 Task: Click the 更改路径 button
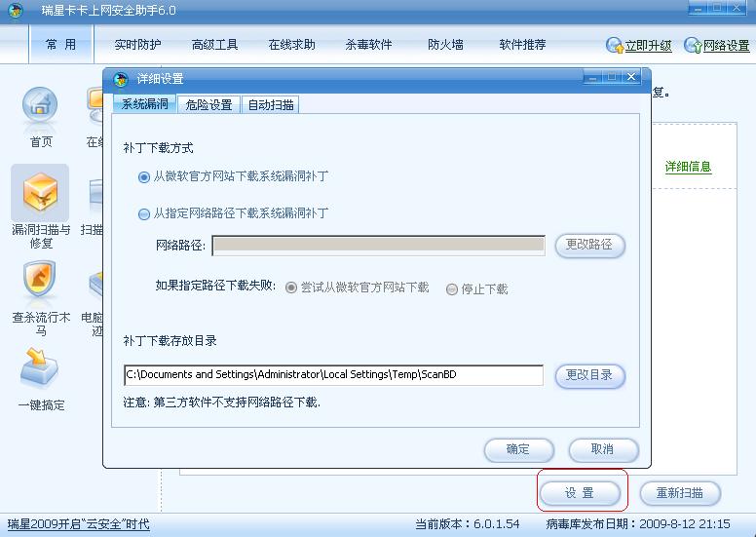pyautogui.click(x=589, y=245)
